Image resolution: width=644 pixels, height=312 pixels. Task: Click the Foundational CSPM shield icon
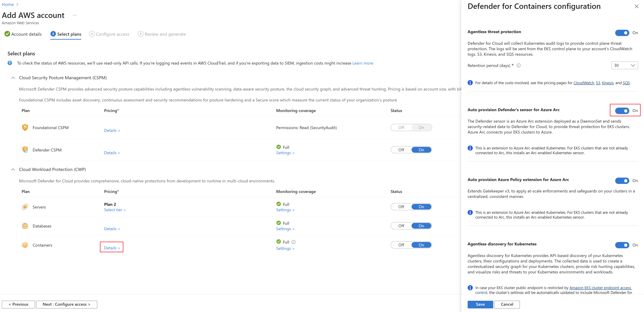[x=25, y=127]
